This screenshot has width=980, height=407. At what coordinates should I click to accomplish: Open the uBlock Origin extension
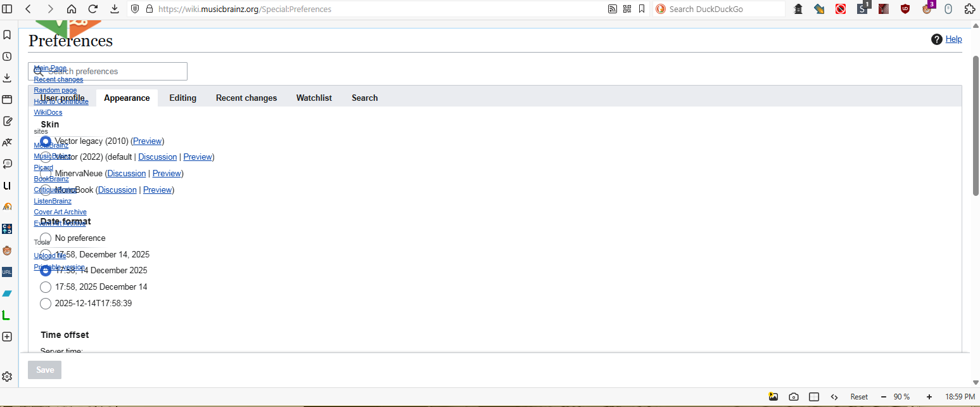coord(905,9)
